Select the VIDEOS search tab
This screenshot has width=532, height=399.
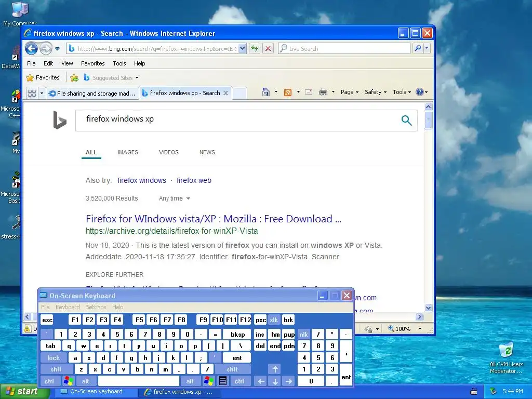(169, 152)
